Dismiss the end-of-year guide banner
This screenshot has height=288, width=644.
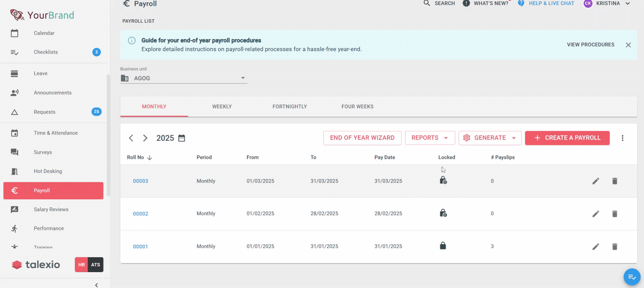(x=628, y=45)
